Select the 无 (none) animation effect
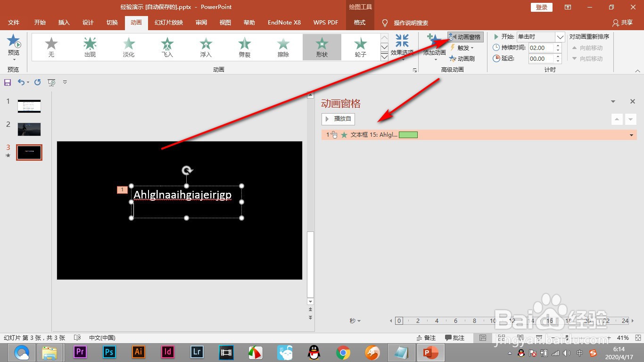The width and height of the screenshot is (644, 362). pyautogui.click(x=51, y=47)
